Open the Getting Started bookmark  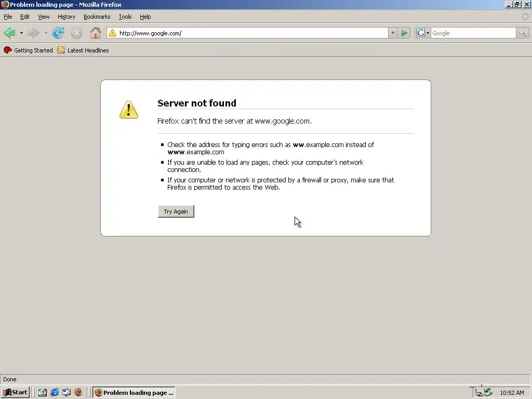click(28, 50)
